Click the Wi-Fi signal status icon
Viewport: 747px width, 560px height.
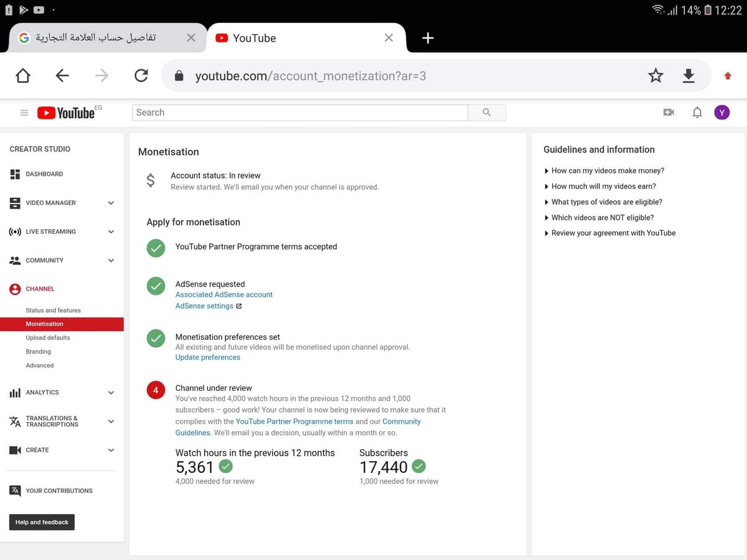tap(658, 10)
